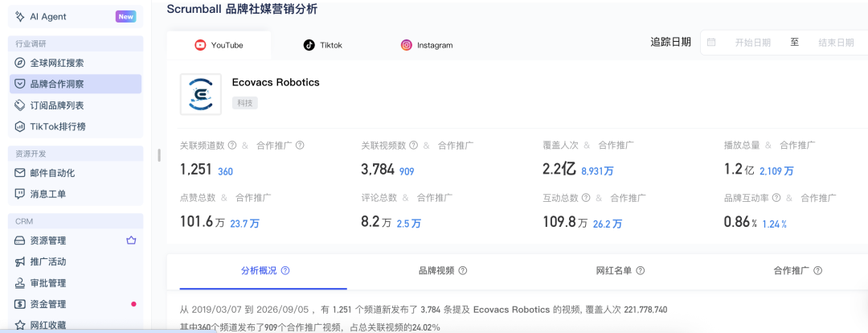Click the blue 909 partnership video value
The width and height of the screenshot is (868, 333).
(407, 172)
